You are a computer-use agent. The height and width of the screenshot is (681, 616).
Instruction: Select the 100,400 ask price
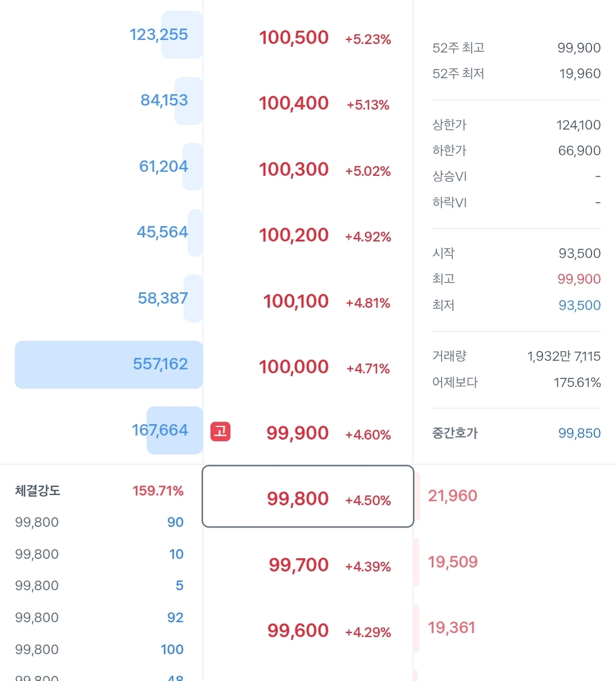pyautogui.click(x=294, y=103)
